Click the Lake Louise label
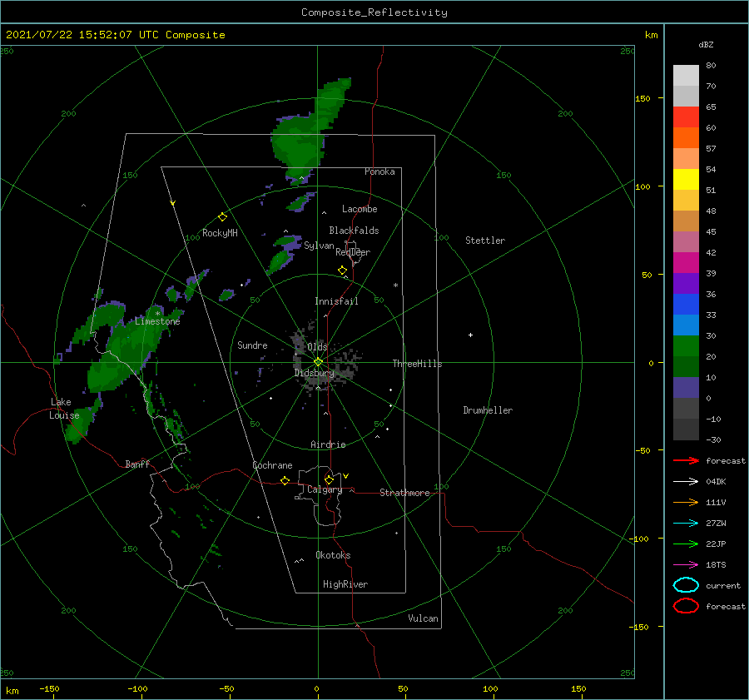 64,409
